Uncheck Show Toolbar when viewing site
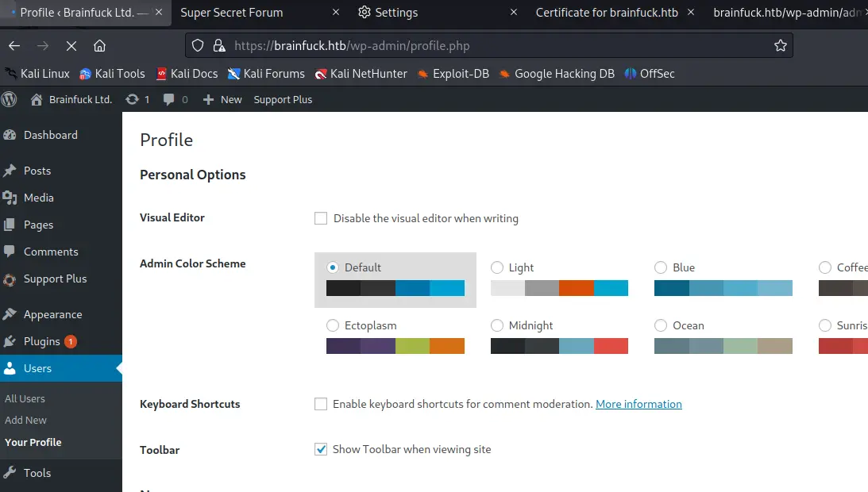The image size is (868, 492). tap(321, 449)
